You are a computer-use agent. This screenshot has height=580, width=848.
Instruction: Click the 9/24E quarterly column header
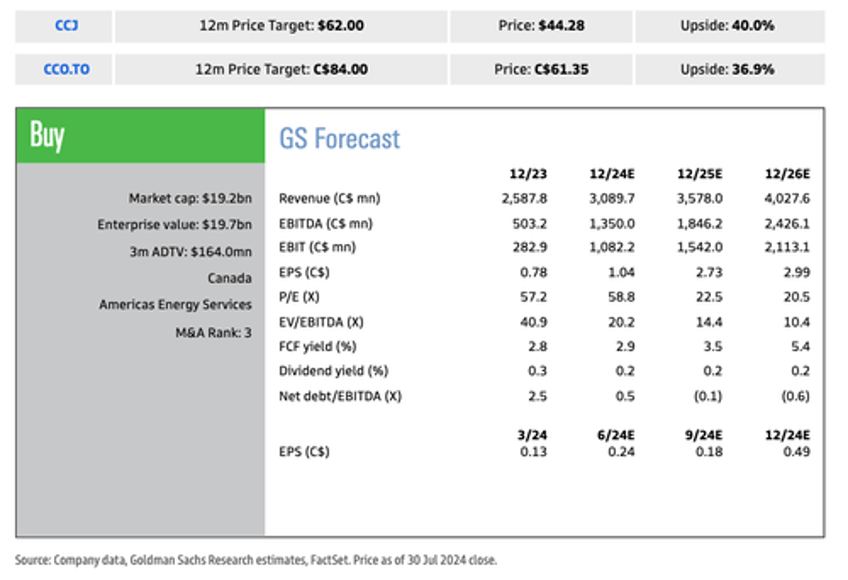pyautogui.click(x=704, y=435)
